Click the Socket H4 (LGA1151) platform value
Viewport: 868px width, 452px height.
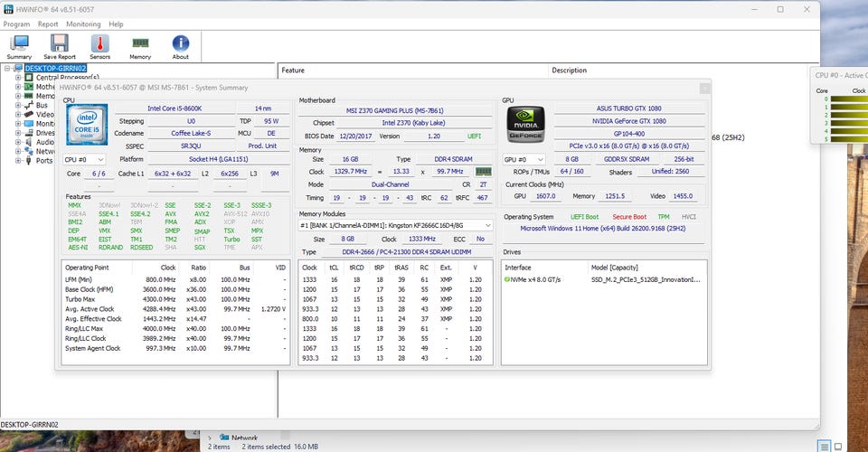[x=219, y=159]
